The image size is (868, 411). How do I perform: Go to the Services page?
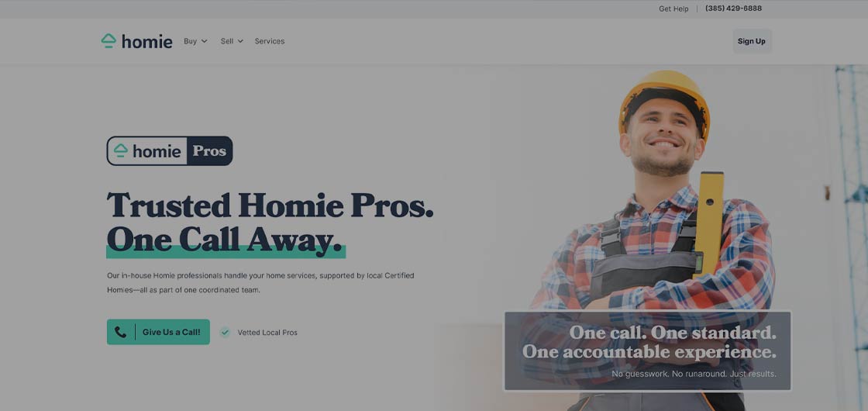click(x=270, y=41)
